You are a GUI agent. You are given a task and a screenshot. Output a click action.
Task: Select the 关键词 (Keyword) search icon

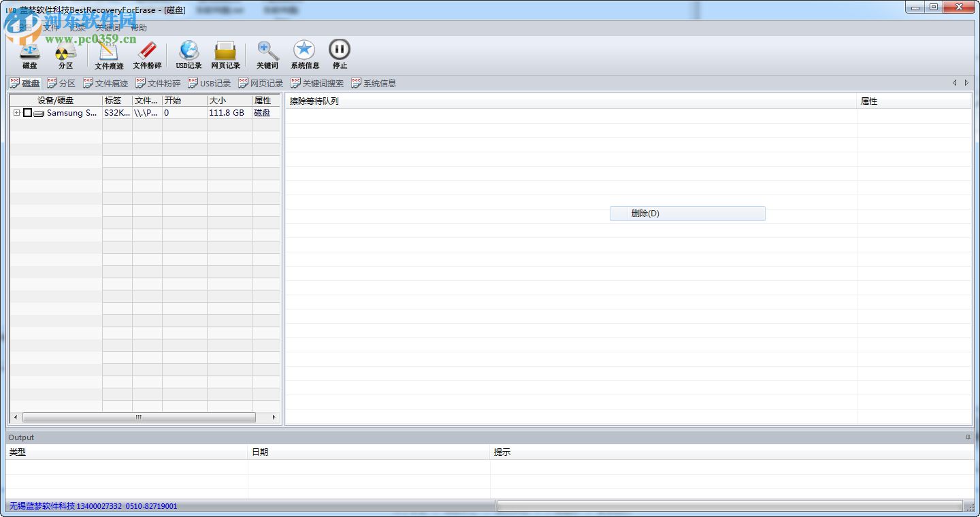(267, 53)
